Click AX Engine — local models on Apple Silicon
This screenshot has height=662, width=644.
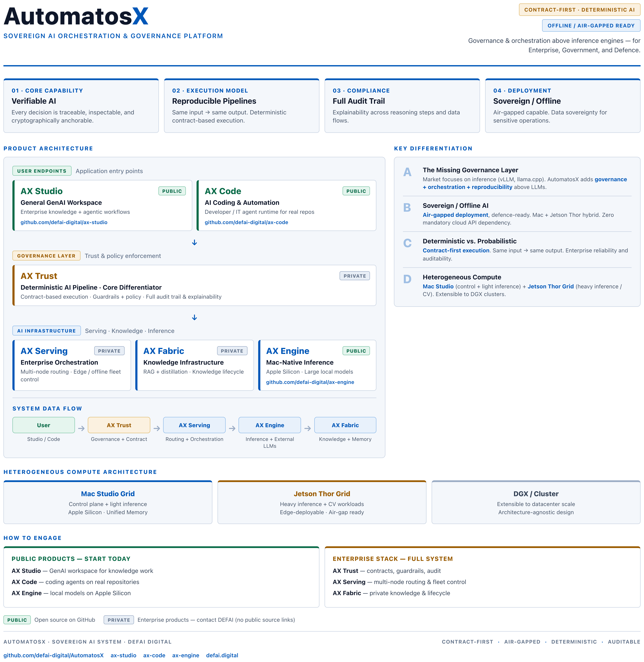[x=71, y=593]
